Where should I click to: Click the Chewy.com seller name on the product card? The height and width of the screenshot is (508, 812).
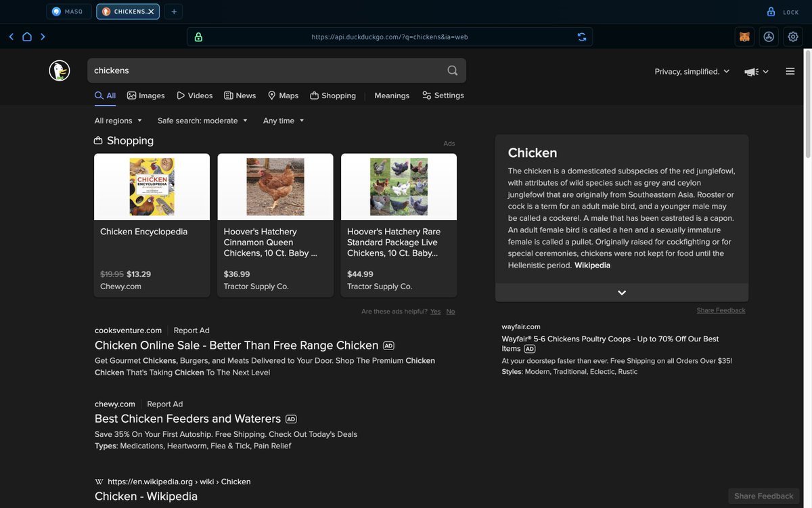[120, 287]
